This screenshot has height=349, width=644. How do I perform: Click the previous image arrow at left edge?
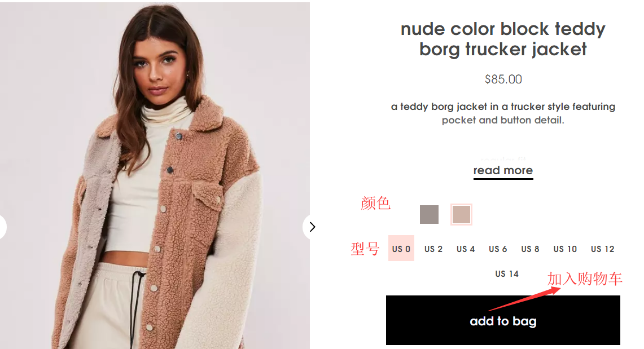(x=2, y=227)
